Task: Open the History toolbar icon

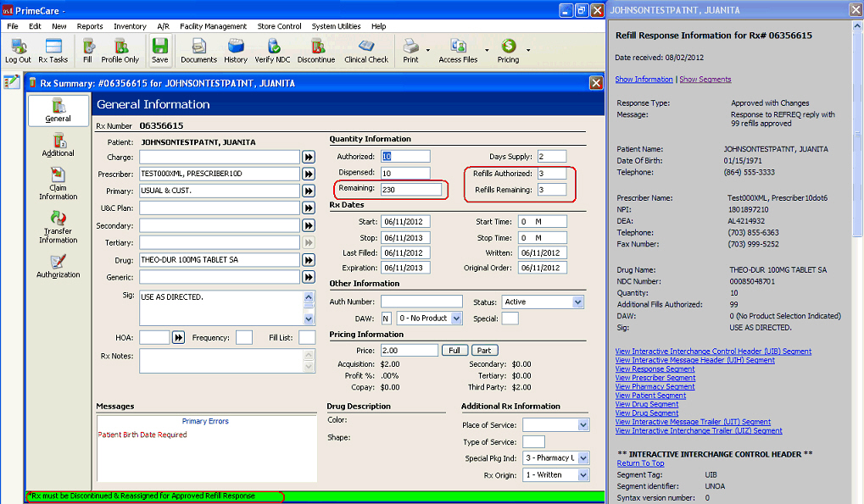Action: click(x=236, y=50)
